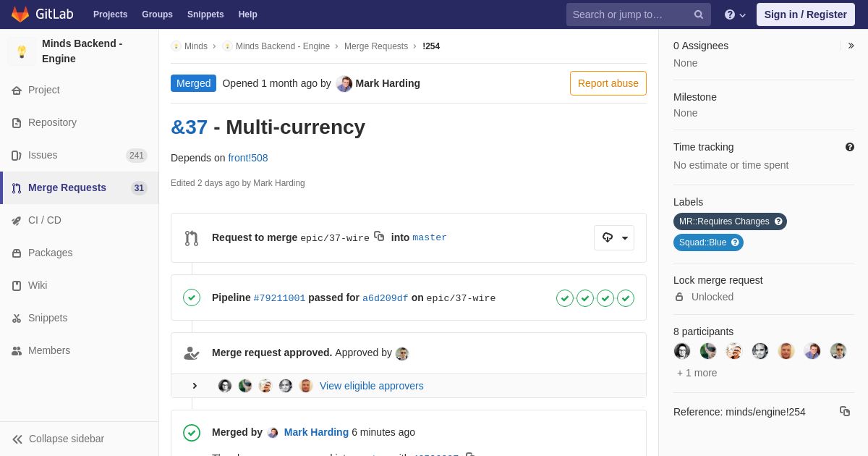868x456 pixels.
Task: Click the CI / CD rocket icon
Action: pyautogui.click(x=17, y=221)
